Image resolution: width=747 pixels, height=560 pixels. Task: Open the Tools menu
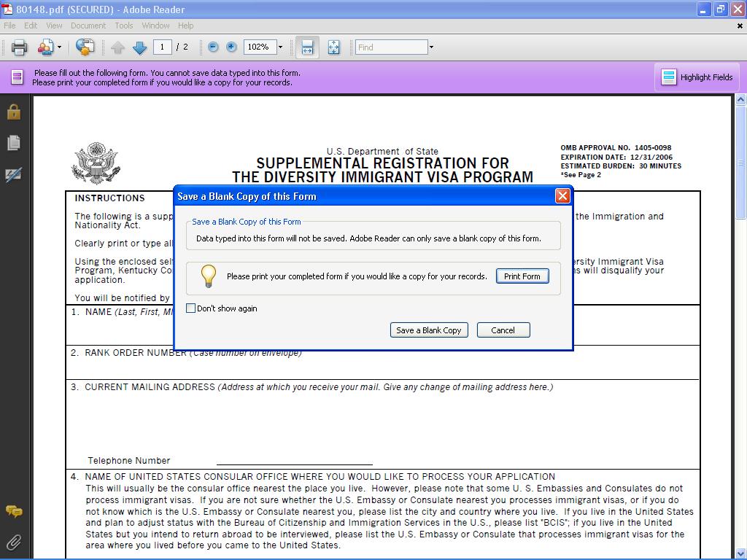pos(124,26)
